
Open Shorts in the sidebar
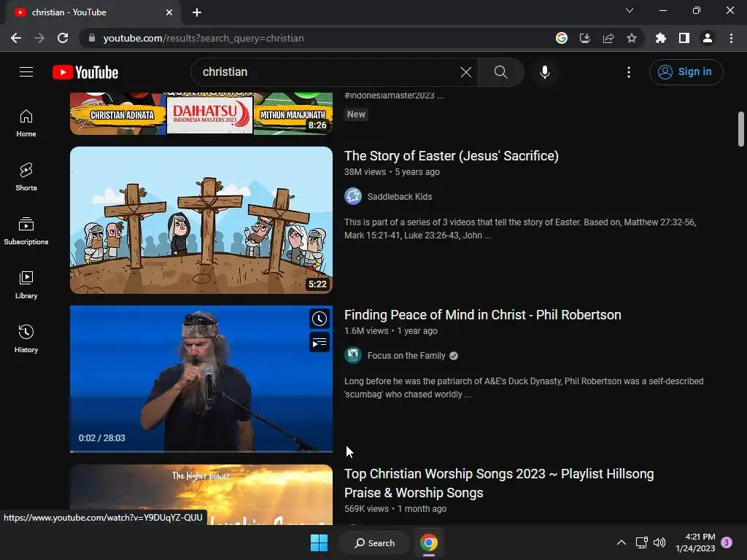click(26, 177)
